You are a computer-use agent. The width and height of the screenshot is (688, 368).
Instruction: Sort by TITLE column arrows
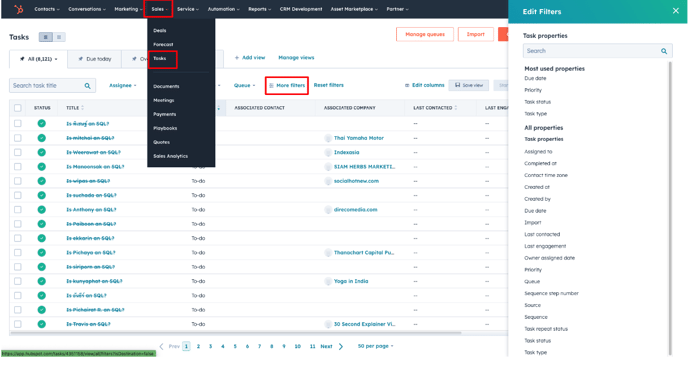82,108
